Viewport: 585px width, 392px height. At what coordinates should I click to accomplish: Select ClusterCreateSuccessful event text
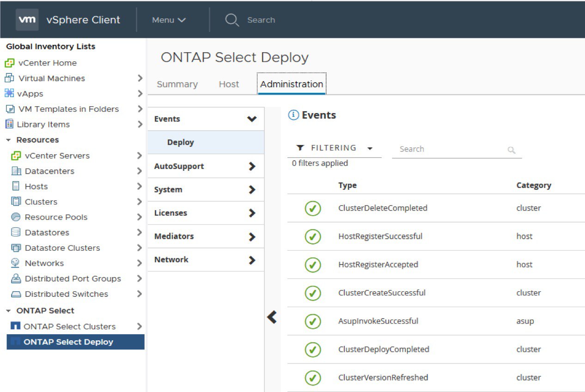(x=382, y=293)
